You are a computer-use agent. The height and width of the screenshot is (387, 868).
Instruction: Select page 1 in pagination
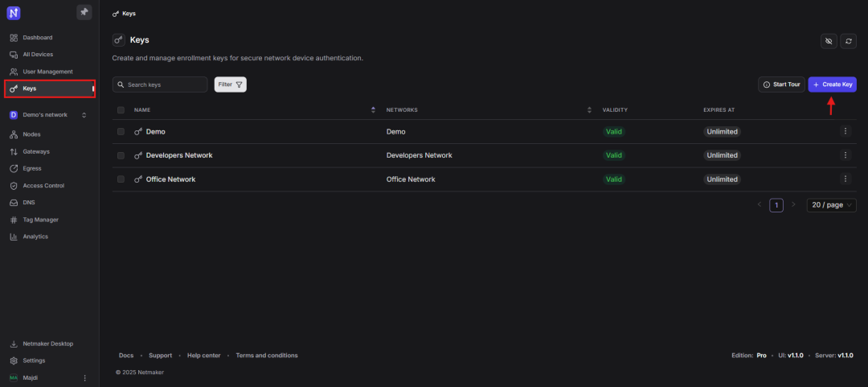776,205
